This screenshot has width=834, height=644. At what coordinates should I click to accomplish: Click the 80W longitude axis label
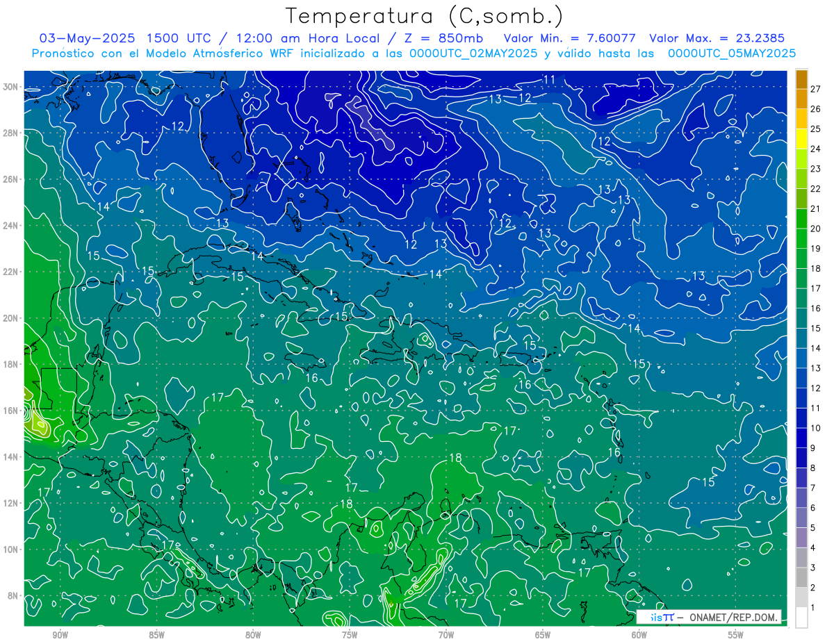pyautogui.click(x=253, y=635)
